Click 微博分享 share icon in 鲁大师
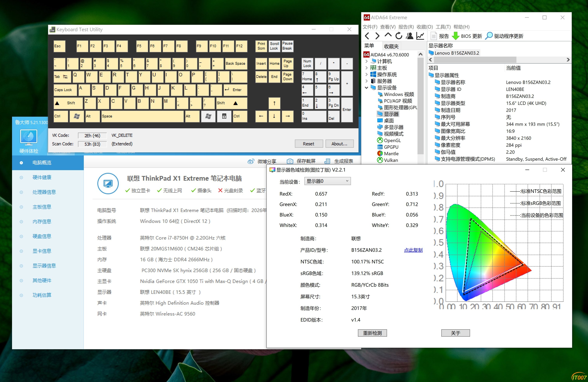The width and height of the screenshot is (588, 382). [x=251, y=161]
